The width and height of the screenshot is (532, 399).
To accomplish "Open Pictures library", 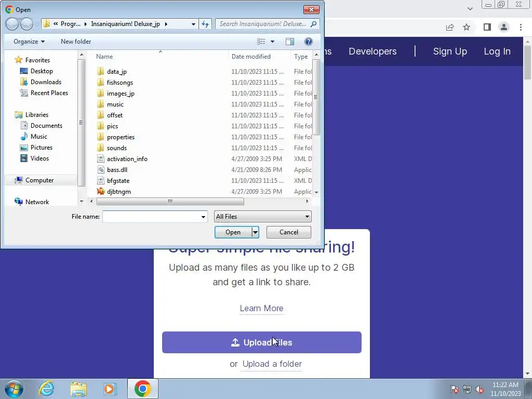I will [42, 147].
